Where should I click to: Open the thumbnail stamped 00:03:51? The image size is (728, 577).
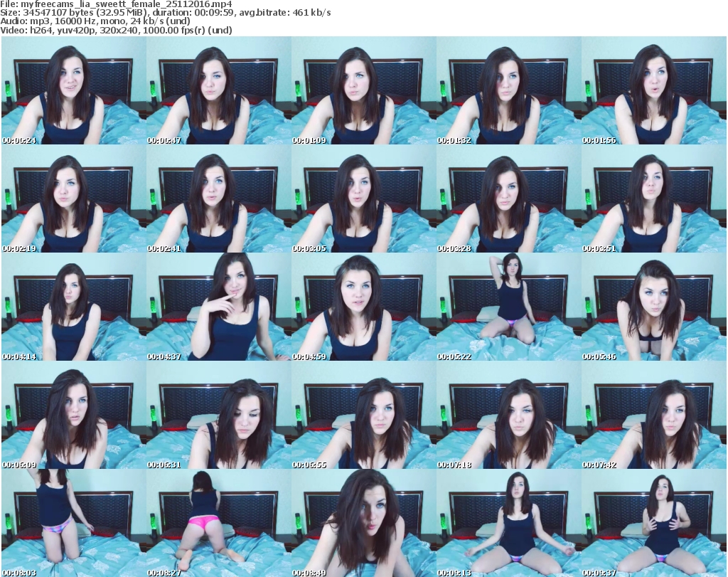click(653, 199)
